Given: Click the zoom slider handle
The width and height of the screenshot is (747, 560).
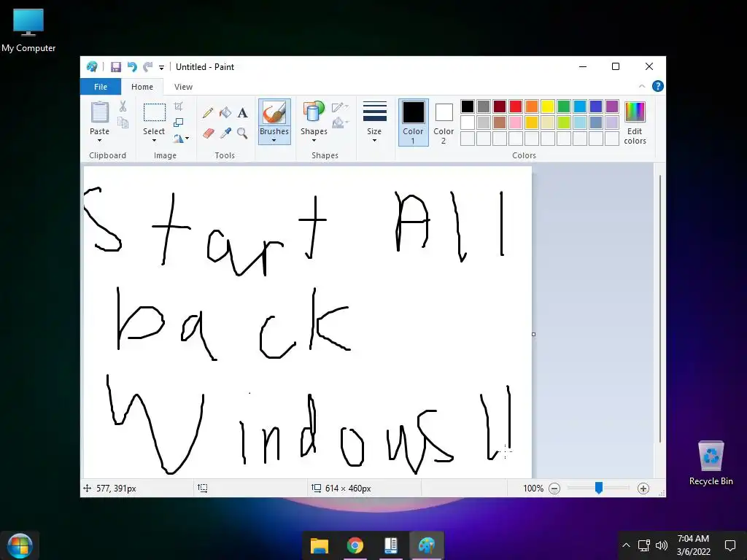Looking at the screenshot, I should click(599, 488).
